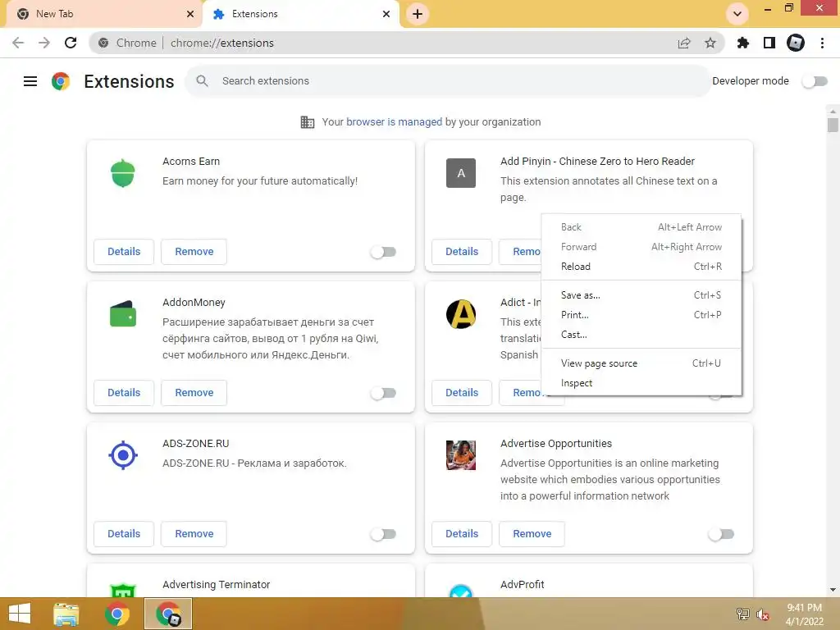Click the AddonMoney green wallet icon

tap(123, 314)
